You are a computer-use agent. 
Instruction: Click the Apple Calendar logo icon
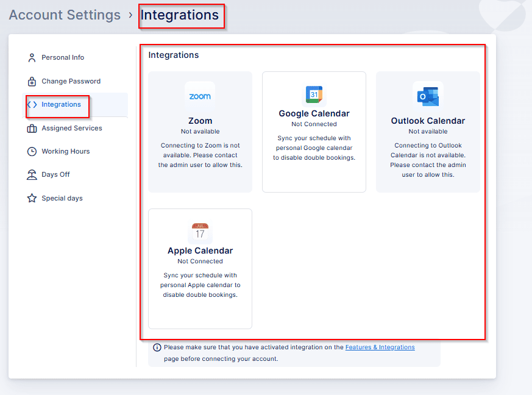(x=200, y=232)
